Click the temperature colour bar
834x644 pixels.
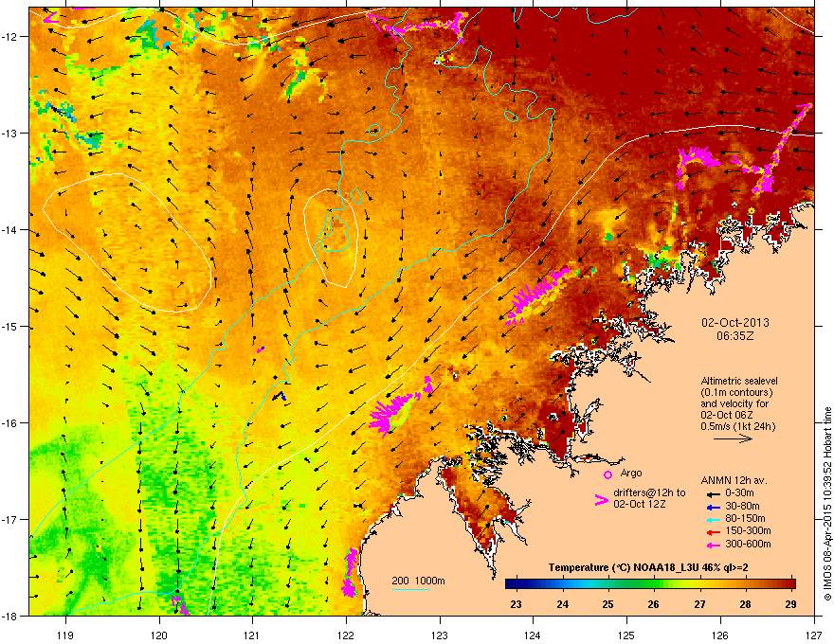(x=650, y=584)
